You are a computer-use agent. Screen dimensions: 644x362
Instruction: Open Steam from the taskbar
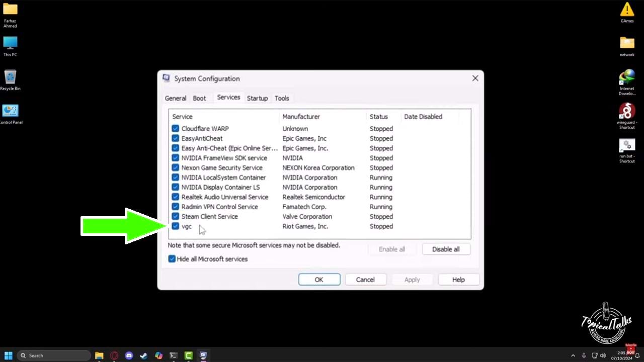click(x=143, y=355)
